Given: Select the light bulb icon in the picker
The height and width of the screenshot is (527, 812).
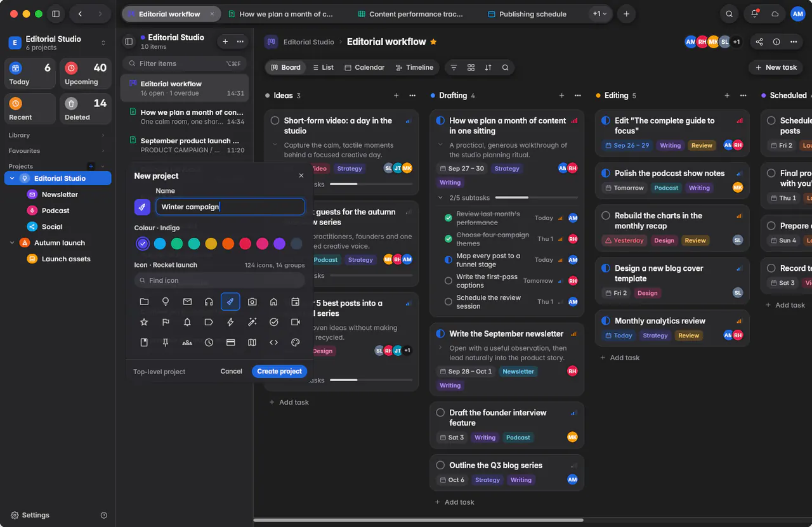Looking at the screenshot, I should (166, 302).
